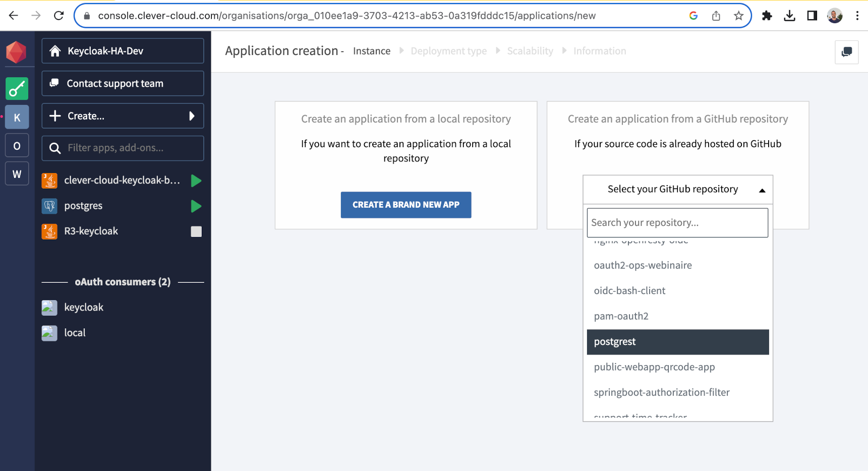
Task: Click the browser forward arrow
Action: click(36, 16)
